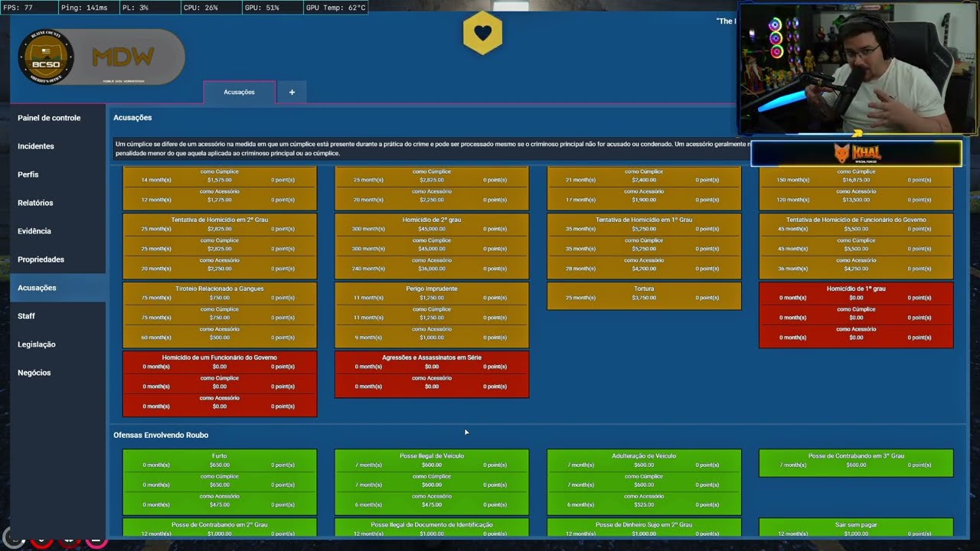Click the streamer webcam overlay
This screenshot has width=980, height=551.
pos(857,69)
